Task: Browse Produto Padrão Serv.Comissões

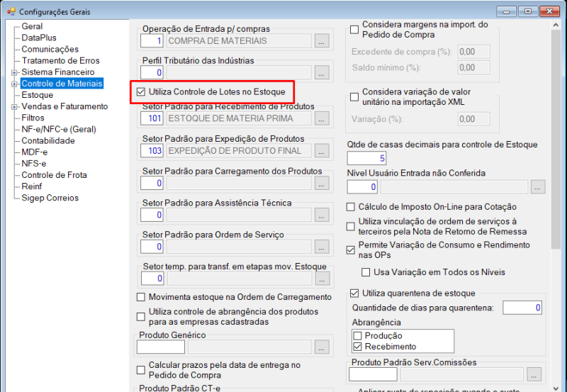Action: (534, 374)
